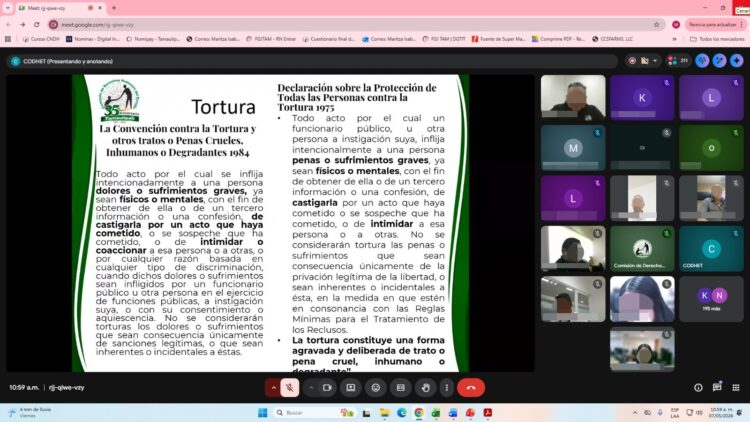Open the activities grid icon
This screenshot has width=750, height=422.
click(x=736, y=388)
